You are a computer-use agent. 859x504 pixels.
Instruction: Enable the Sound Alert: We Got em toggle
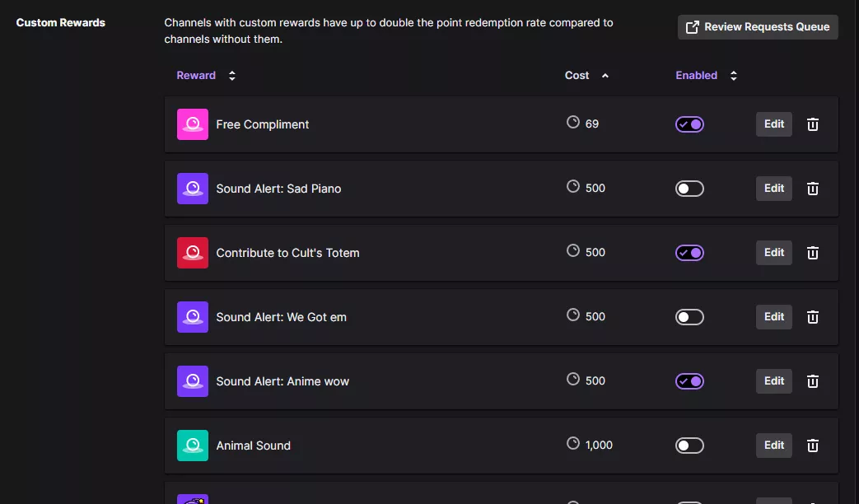(689, 316)
